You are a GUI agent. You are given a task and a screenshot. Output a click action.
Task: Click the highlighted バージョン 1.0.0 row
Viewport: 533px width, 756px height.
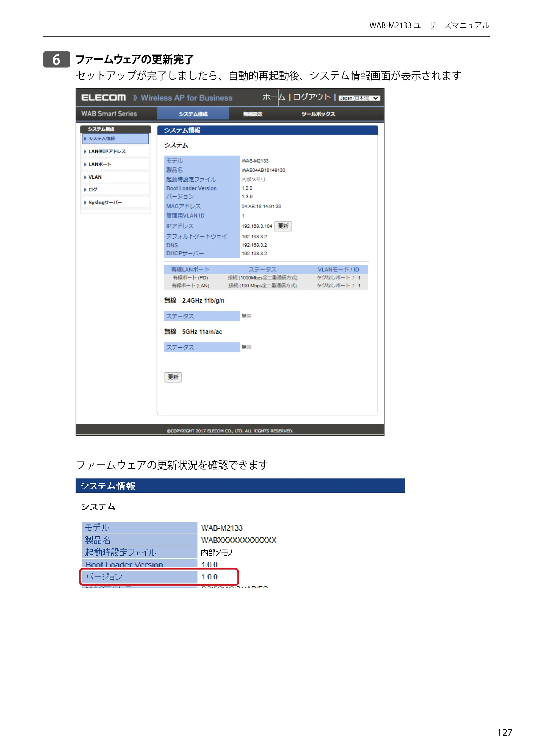click(x=159, y=576)
